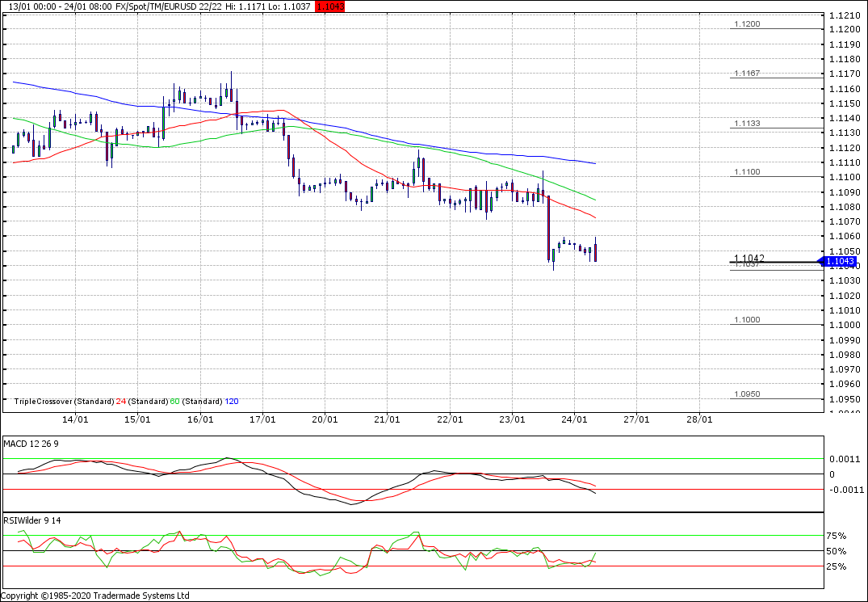868x602 pixels.
Task: Click the 23/01 date axis label
Action: (512, 420)
